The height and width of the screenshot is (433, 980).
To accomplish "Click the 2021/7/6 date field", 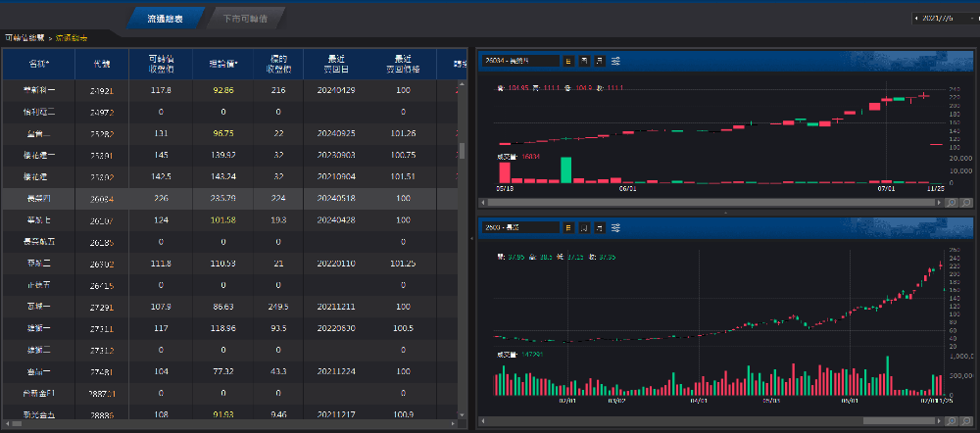I will tap(946, 19).
